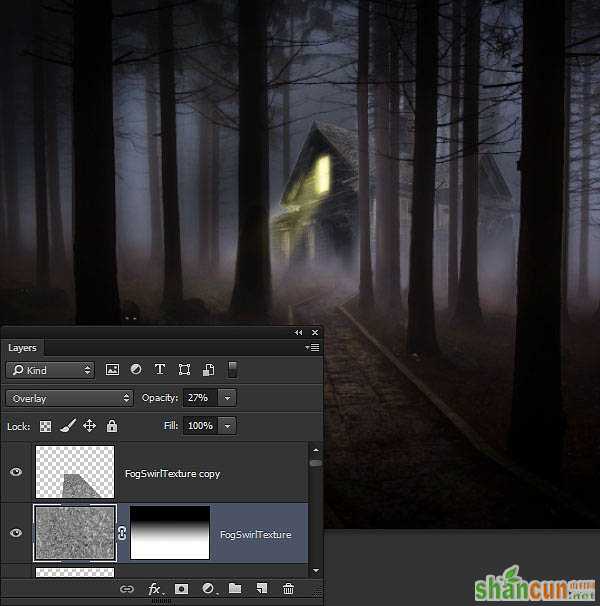Filter layers by type layer icon
The image size is (600, 606).
point(160,369)
